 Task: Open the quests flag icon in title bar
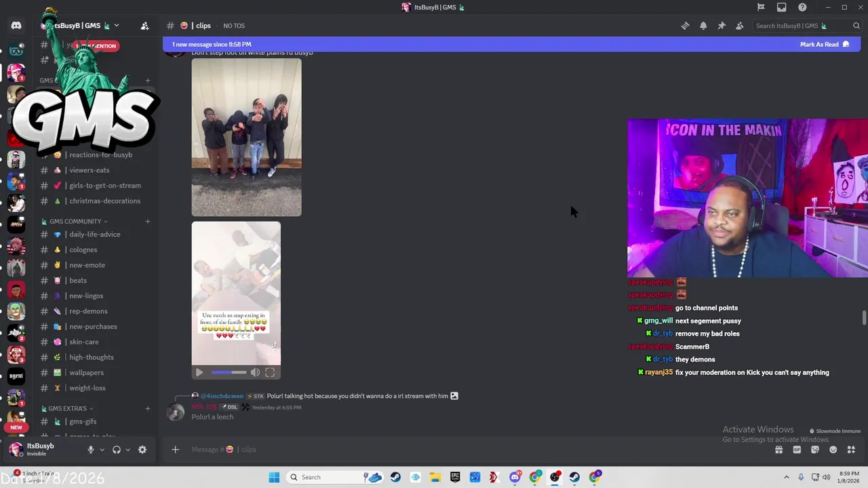(761, 7)
